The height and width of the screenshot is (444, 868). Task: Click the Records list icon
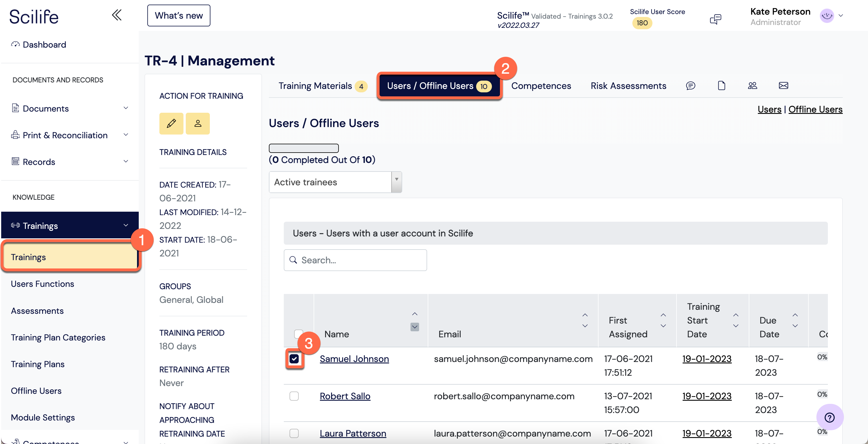pyautogui.click(x=15, y=161)
